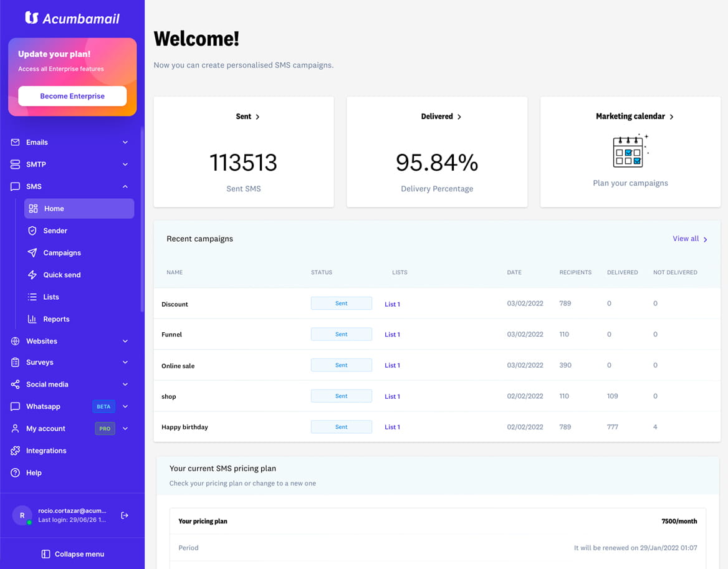728x569 pixels.
Task: Expand the SMTP menu chevron
Action: pos(125,165)
